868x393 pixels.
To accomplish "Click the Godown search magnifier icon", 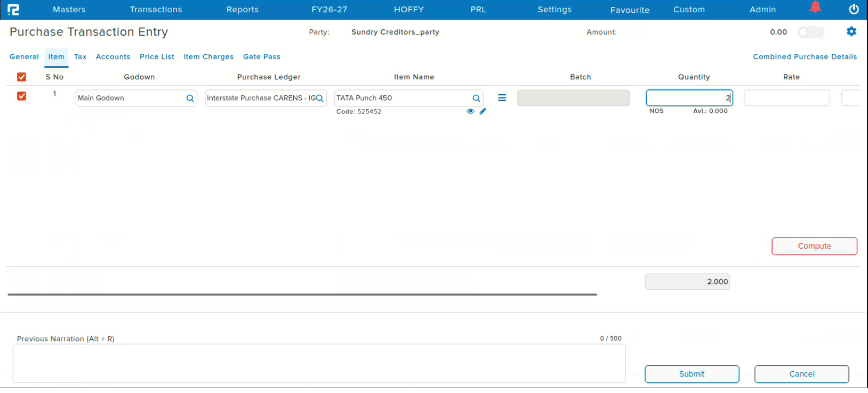I will click(190, 99).
